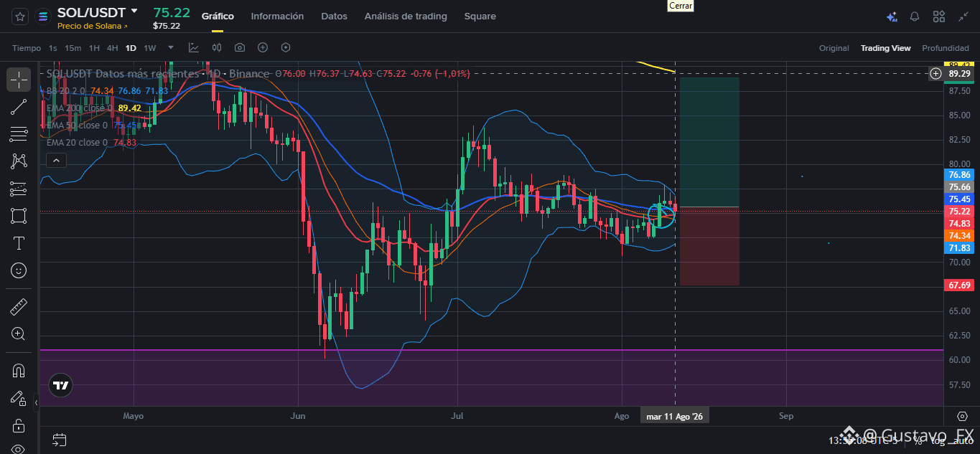
Task: Open the emoji icons tool
Action: tap(19, 270)
